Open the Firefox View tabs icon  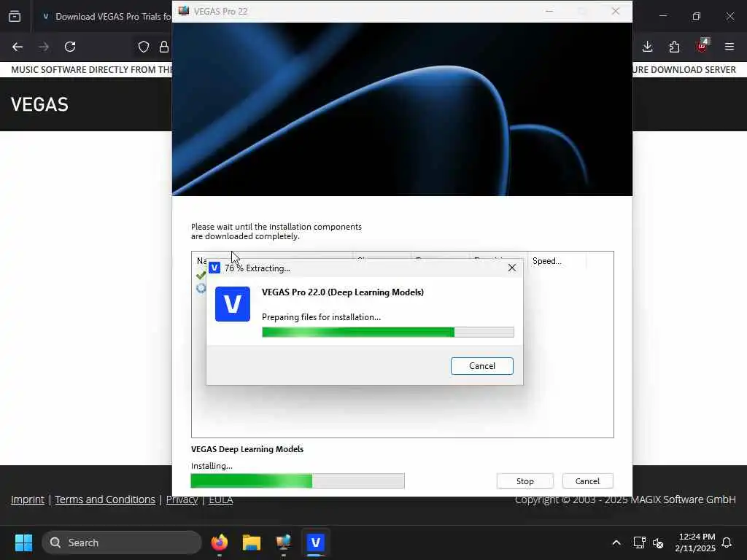(15, 16)
